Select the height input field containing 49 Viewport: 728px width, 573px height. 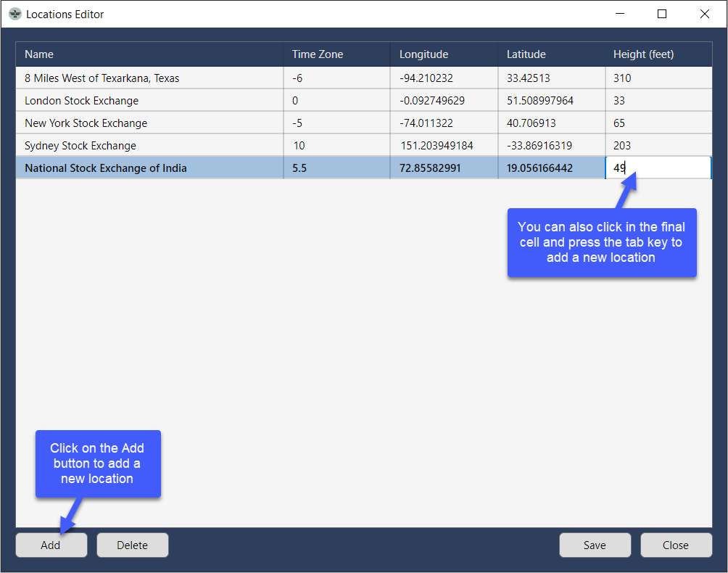(658, 168)
